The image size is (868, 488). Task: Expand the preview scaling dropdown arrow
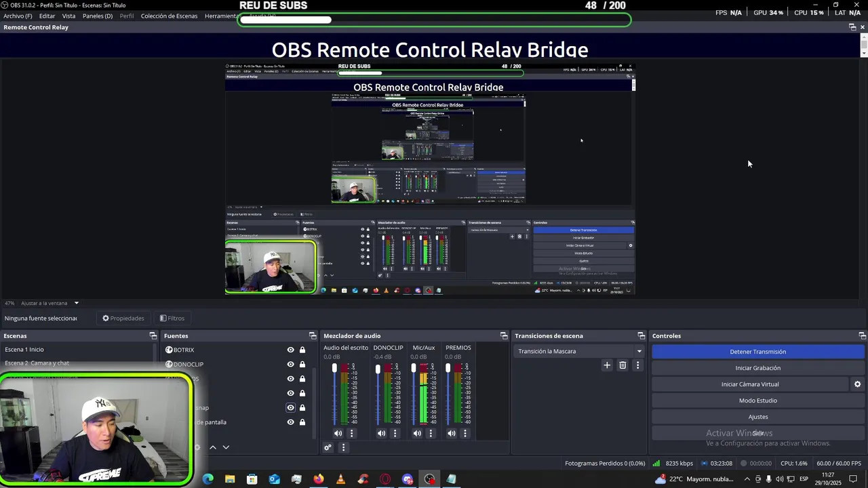coord(77,303)
